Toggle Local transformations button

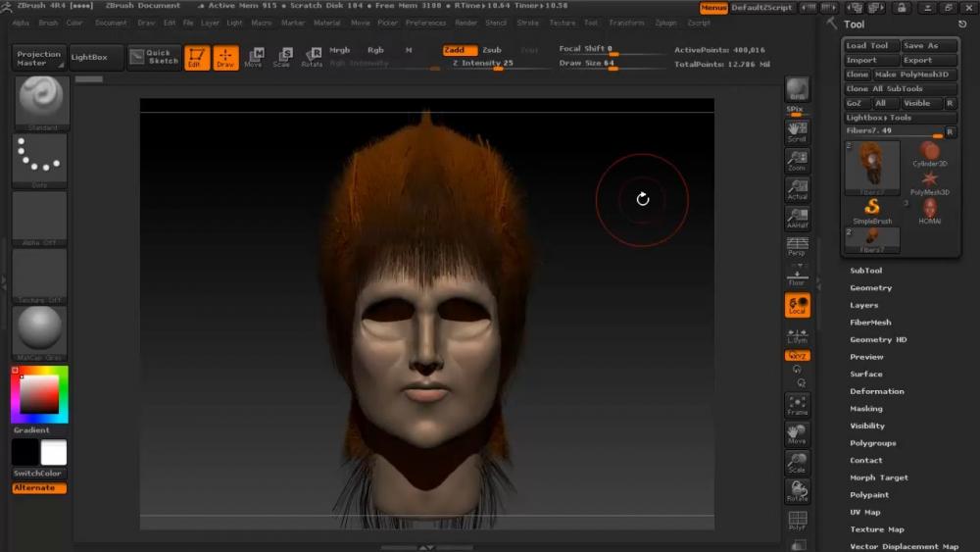798,306
